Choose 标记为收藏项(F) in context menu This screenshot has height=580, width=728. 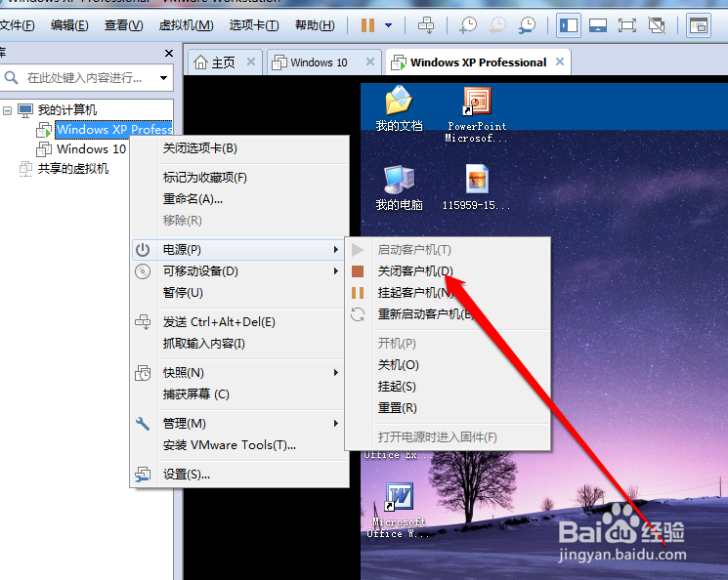coord(239,178)
